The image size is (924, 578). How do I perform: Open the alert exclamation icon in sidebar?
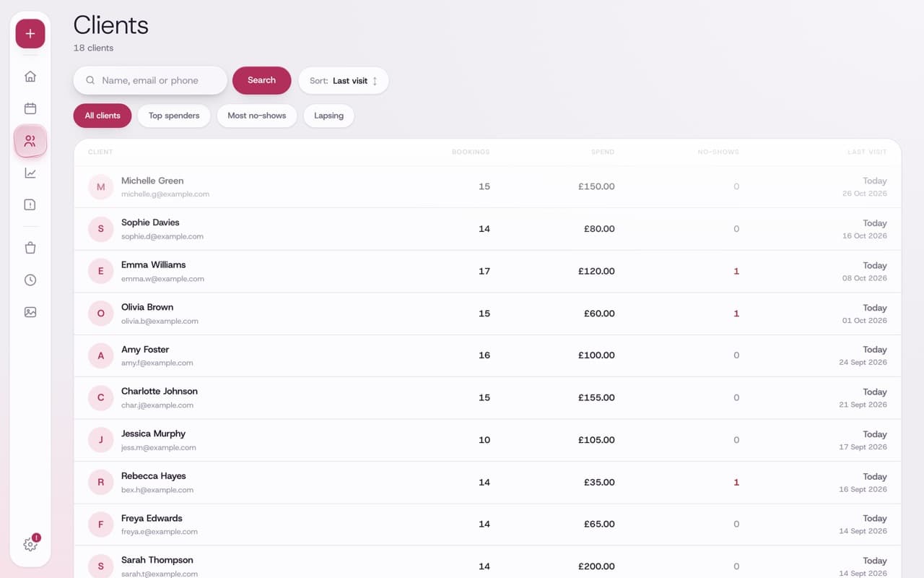pyautogui.click(x=30, y=205)
